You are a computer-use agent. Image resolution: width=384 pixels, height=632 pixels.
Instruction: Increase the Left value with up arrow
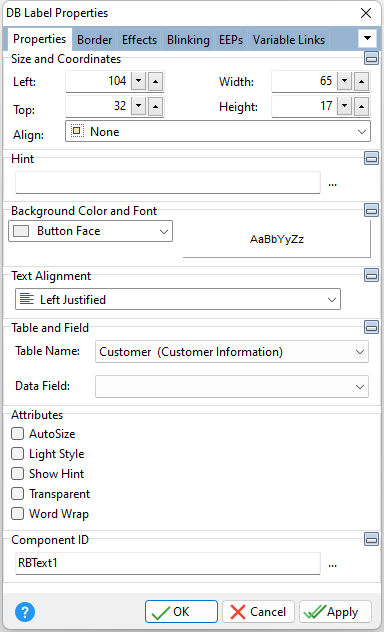156,81
